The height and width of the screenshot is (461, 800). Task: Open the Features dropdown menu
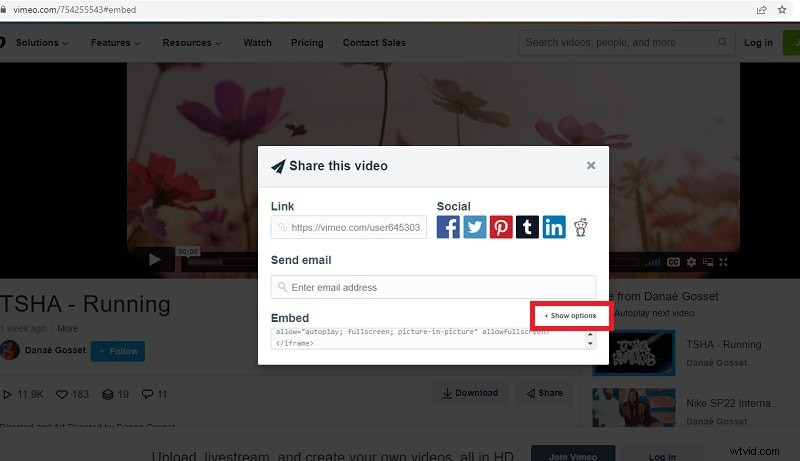pyautogui.click(x=115, y=43)
